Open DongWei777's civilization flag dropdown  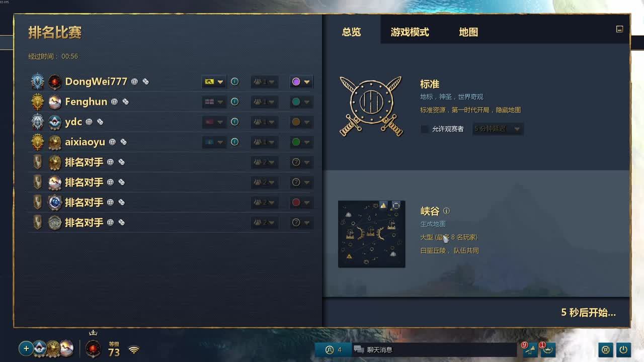(x=214, y=81)
